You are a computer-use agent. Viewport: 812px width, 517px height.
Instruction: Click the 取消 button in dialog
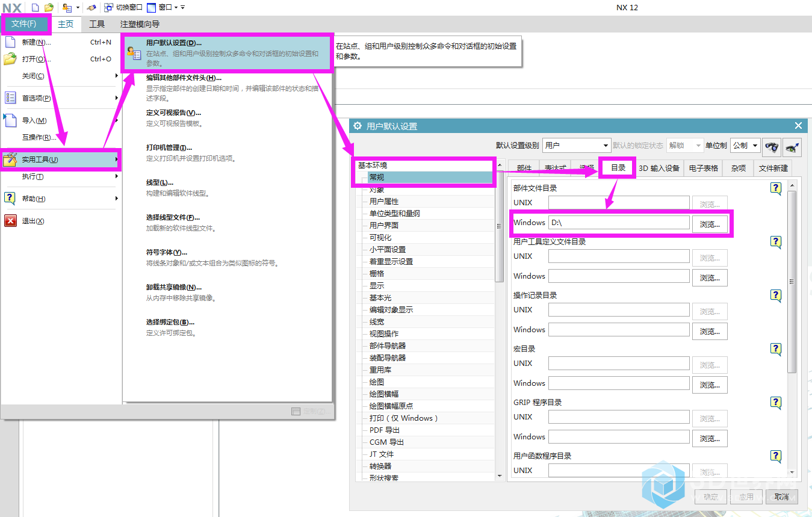pos(781,497)
